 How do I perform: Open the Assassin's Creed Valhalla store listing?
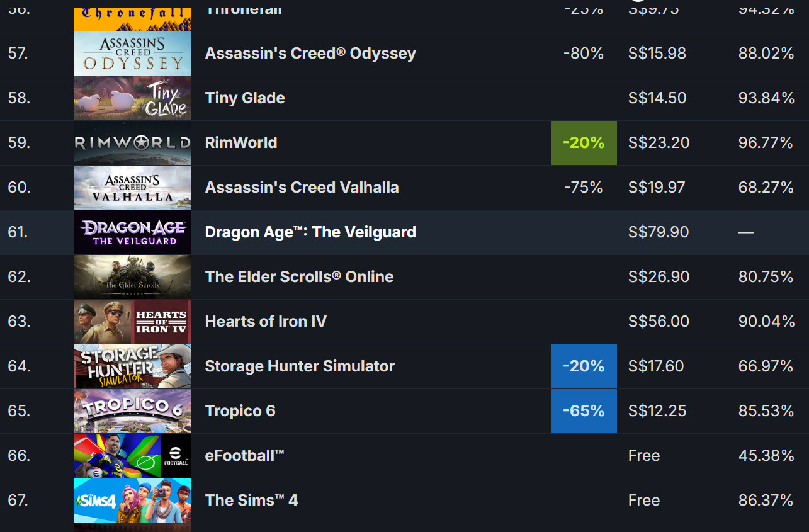(x=132, y=187)
